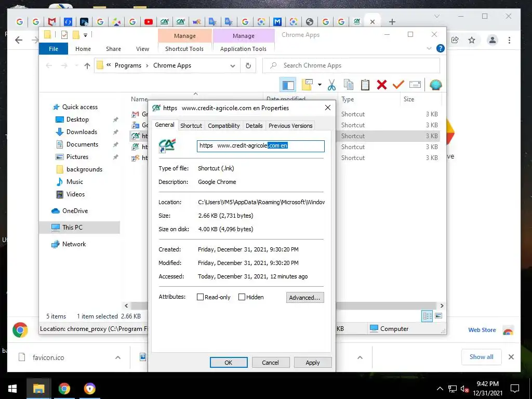Select Documents in navigation pane

tap(82, 144)
